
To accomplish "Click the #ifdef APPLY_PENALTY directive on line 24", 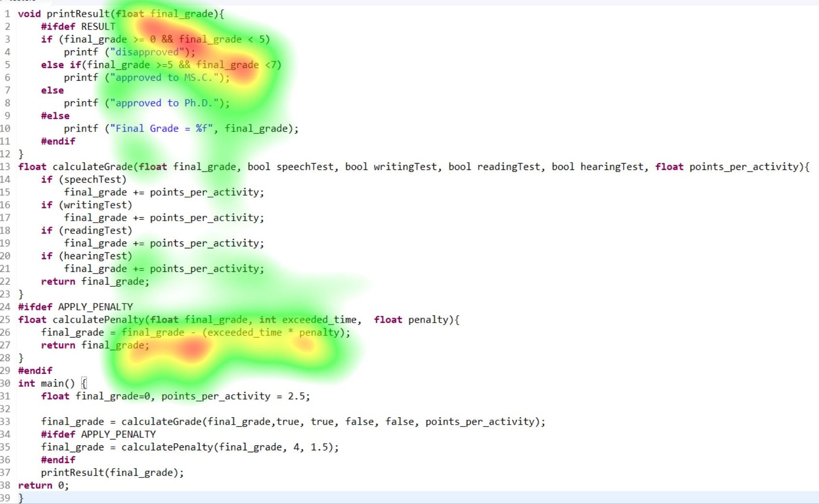I will 75,307.
